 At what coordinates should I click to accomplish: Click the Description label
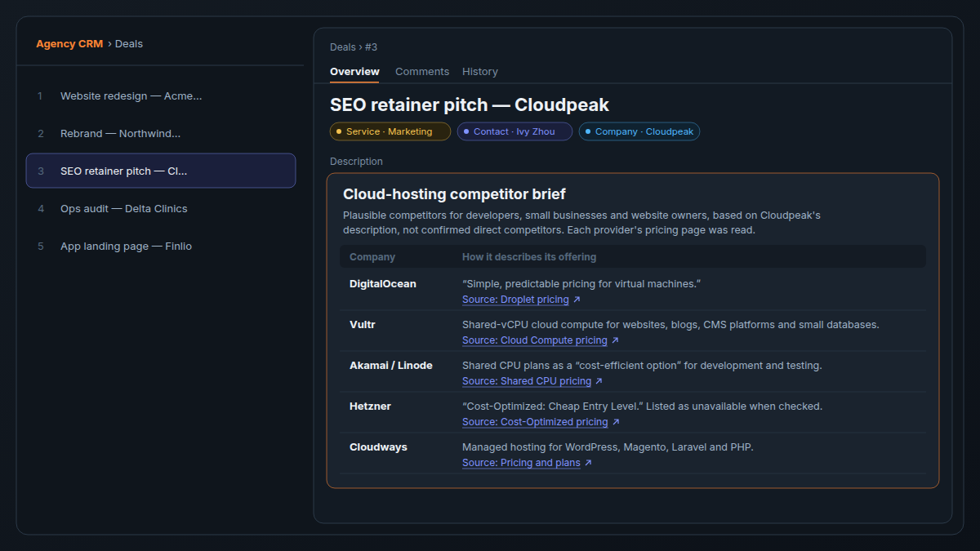coord(356,162)
